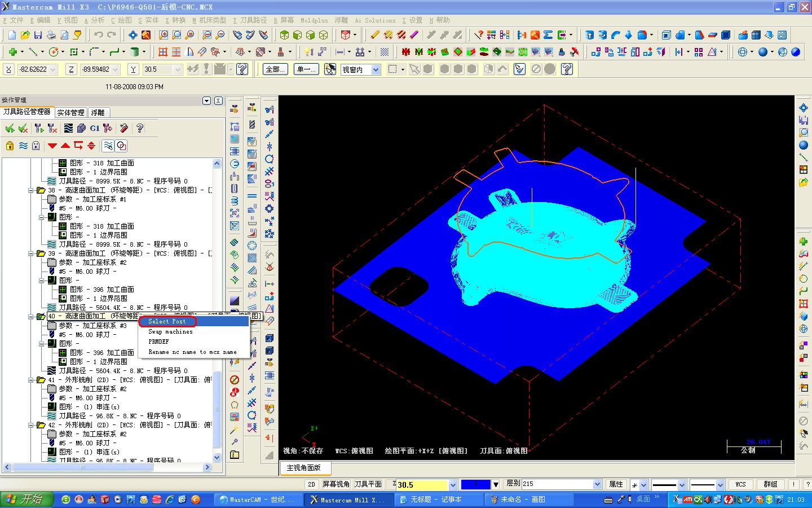The height and width of the screenshot is (508, 812).
Task: Open the 层别 215 level dropdown
Action: tap(597, 484)
